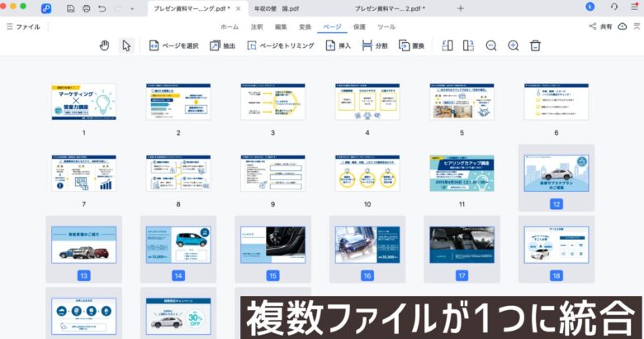Select the arrow cursor tool
This screenshot has width=644, height=339.
(x=125, y=45)
